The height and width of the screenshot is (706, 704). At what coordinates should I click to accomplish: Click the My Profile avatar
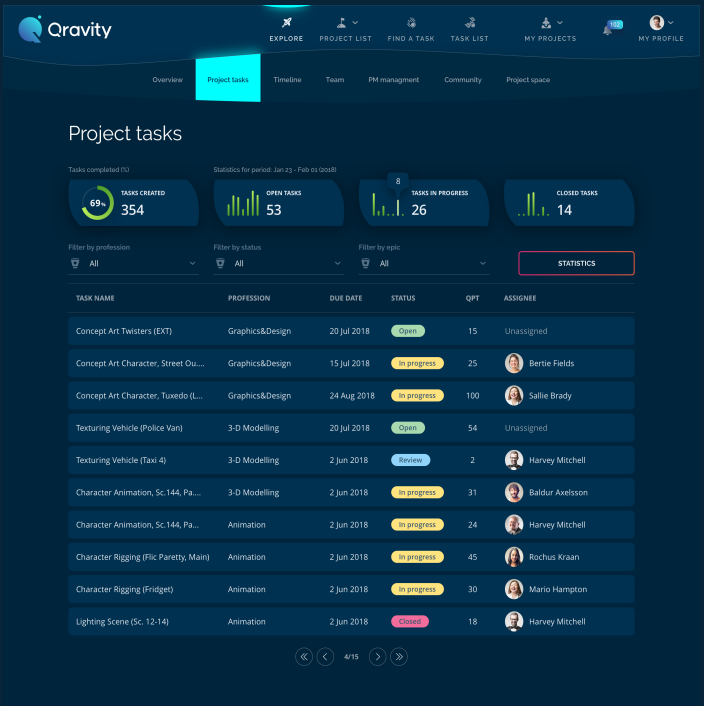657,22
